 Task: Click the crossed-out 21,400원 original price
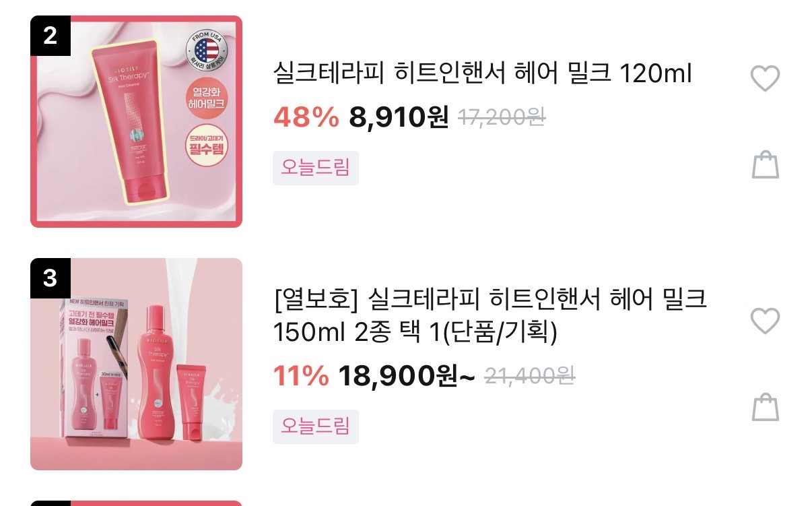(531, 376)
